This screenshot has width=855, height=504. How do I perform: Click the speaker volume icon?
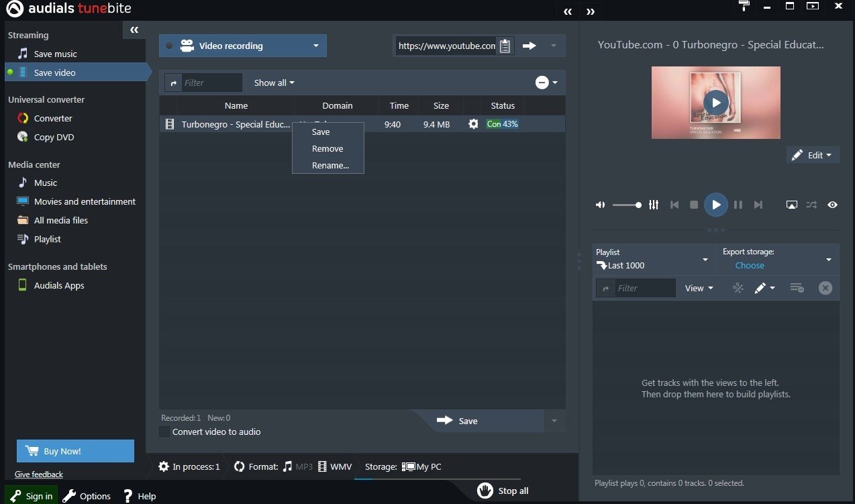(x=600, y=205)
